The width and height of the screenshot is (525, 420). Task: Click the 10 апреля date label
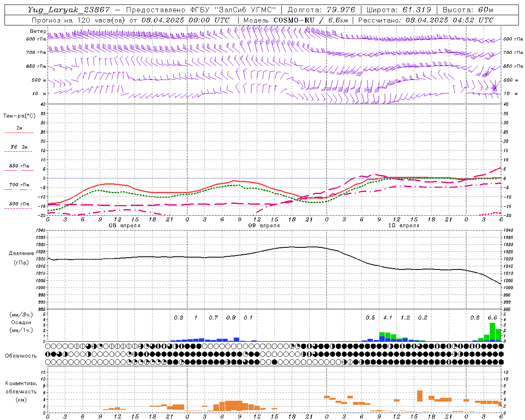pos(404,226)
